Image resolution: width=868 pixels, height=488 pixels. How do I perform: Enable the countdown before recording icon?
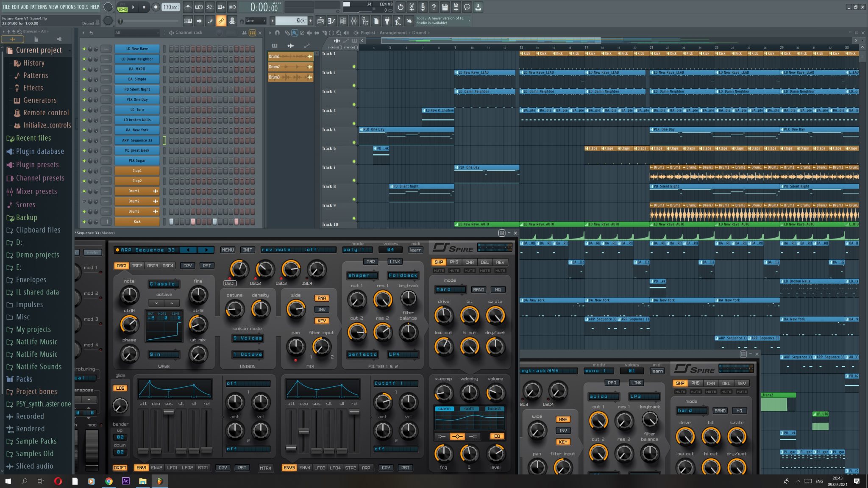tap(210, 7)
